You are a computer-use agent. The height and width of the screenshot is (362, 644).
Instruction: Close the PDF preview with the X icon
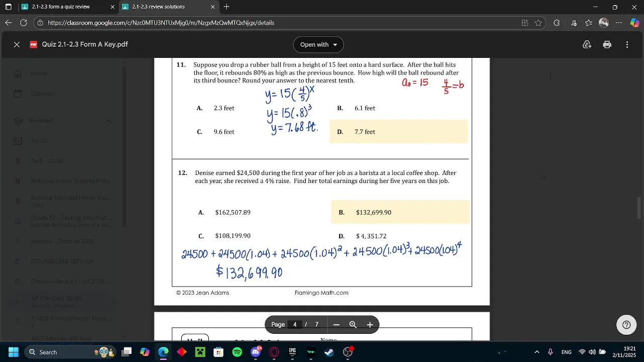(17, 44)
